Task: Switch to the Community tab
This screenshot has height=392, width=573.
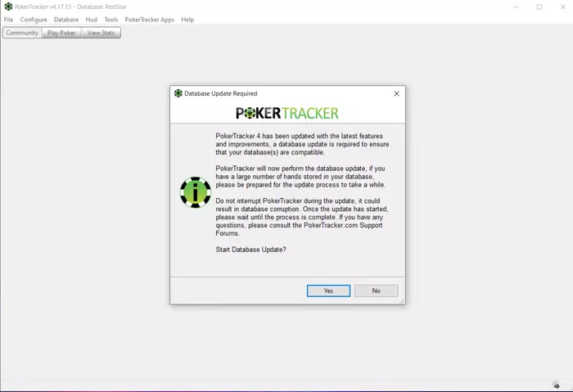Action: 22,33
